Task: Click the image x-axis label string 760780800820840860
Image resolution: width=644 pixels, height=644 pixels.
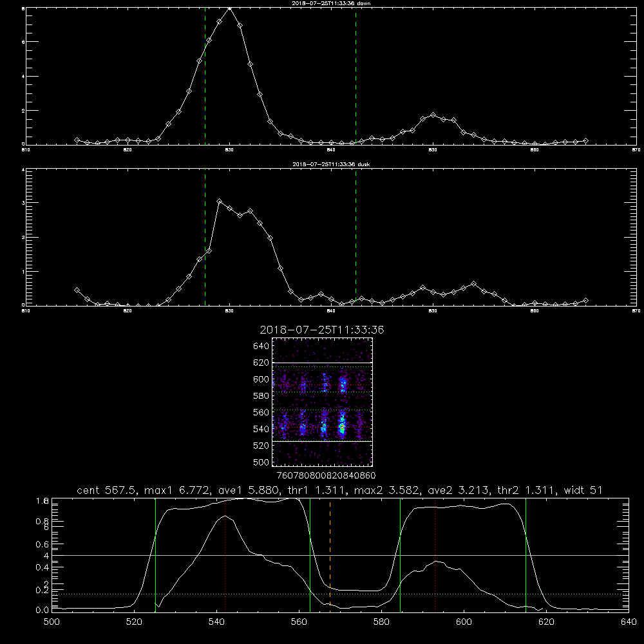Action: [326, 475]
